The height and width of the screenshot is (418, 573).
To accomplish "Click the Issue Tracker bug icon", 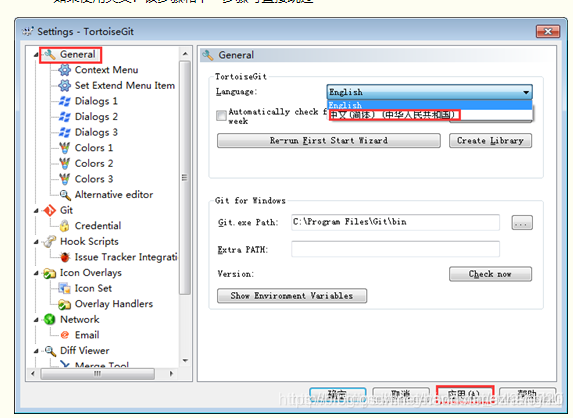I will tap(65, 257).
